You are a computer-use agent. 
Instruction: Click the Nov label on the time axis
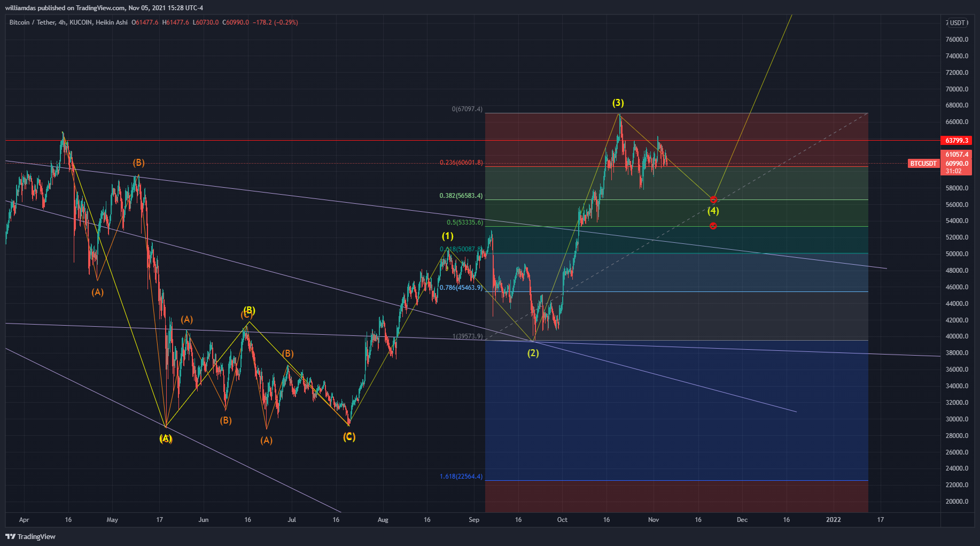[654, 520]
